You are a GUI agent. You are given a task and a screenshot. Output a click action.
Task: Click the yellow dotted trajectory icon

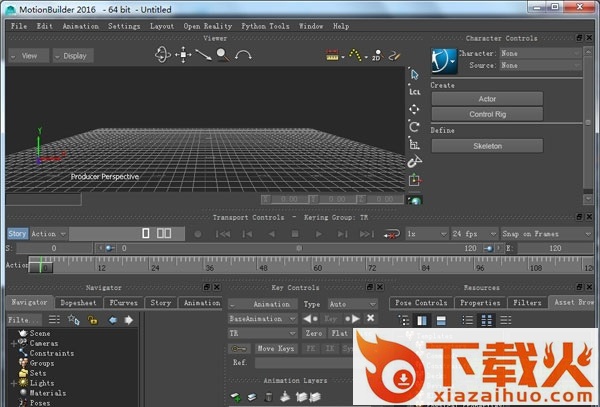[355, 55]
